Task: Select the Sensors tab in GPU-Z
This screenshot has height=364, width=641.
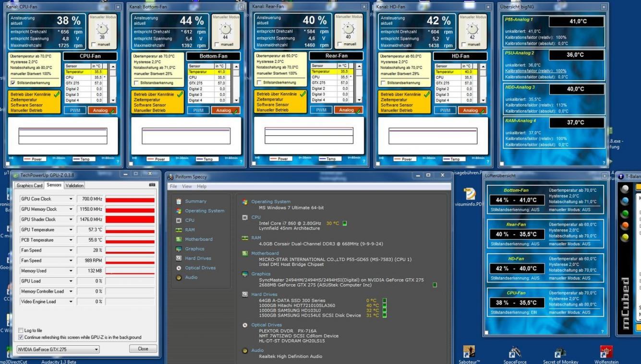Action: (54, 185)
